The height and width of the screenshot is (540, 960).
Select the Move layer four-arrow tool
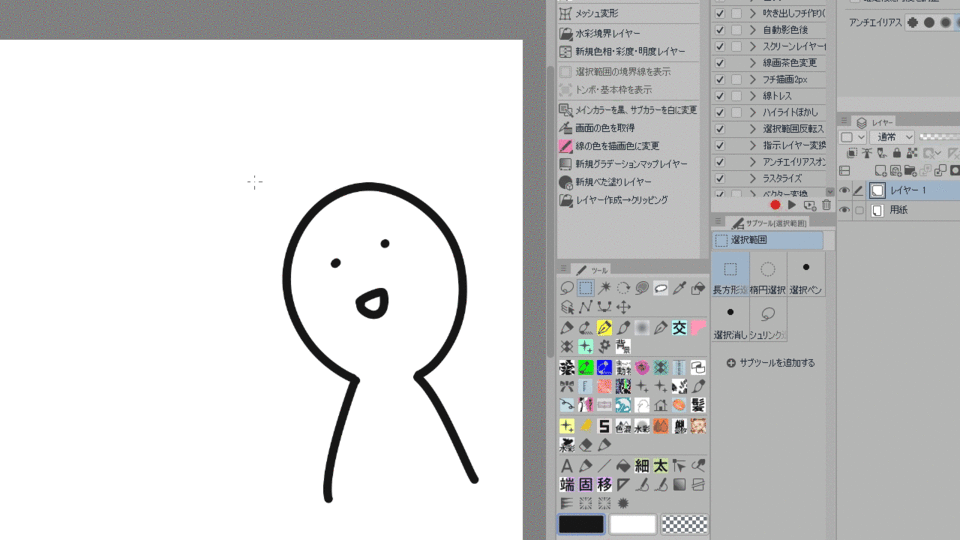(623, 307)
